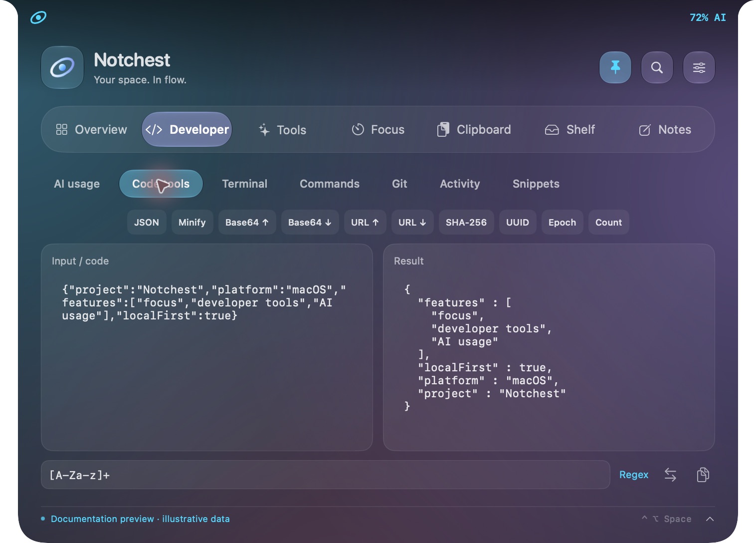The width and height of the screenshot is (756, 543).
Task: Copy the result with the clipboard icon
Action: click(703, 475)
